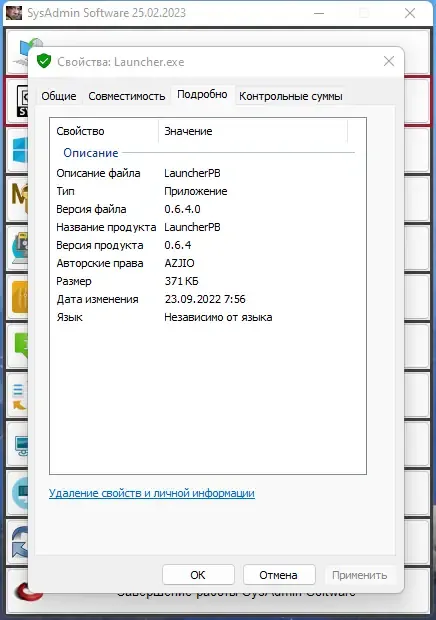Select the Размер property label
The width and height of the screenshot is (436, 620).
click(x=74, y=282)
